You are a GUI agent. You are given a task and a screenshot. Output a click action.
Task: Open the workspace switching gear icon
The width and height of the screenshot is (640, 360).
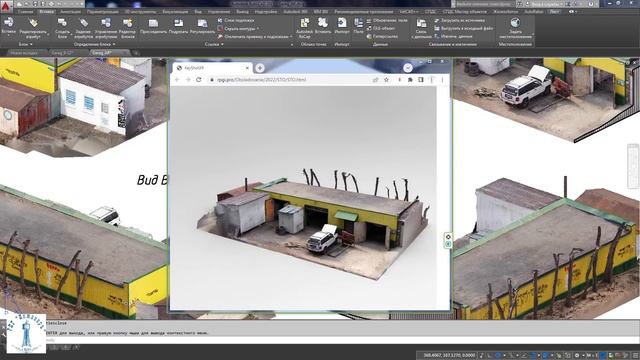click(577, 356)
